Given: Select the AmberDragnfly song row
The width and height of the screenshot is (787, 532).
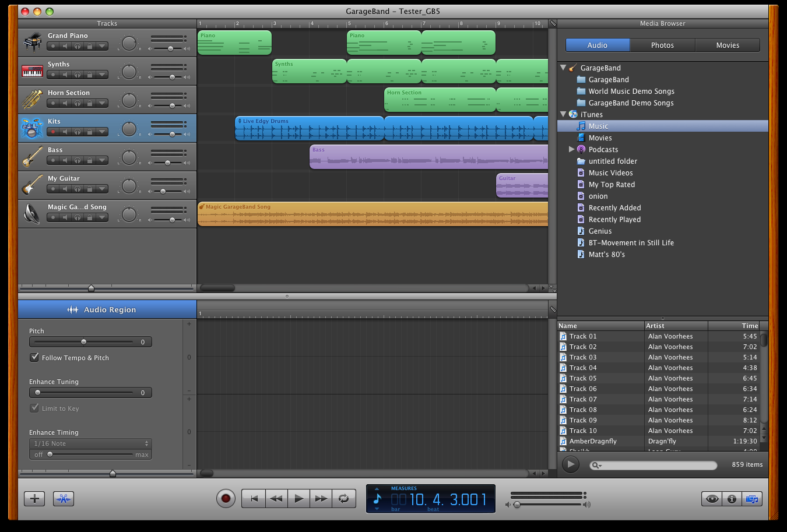Looking at the screenshot, I should coord(659,441).
